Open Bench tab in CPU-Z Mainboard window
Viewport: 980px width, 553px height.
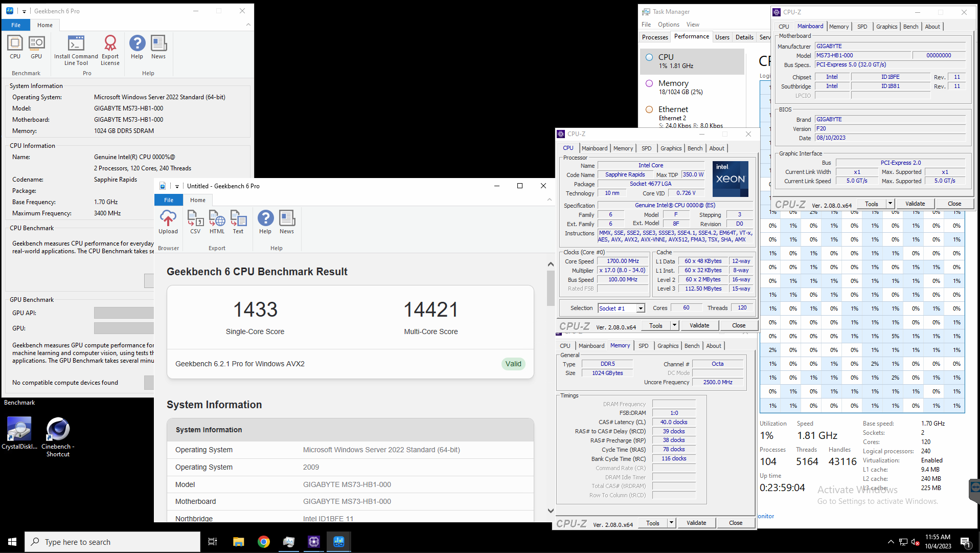911,27
